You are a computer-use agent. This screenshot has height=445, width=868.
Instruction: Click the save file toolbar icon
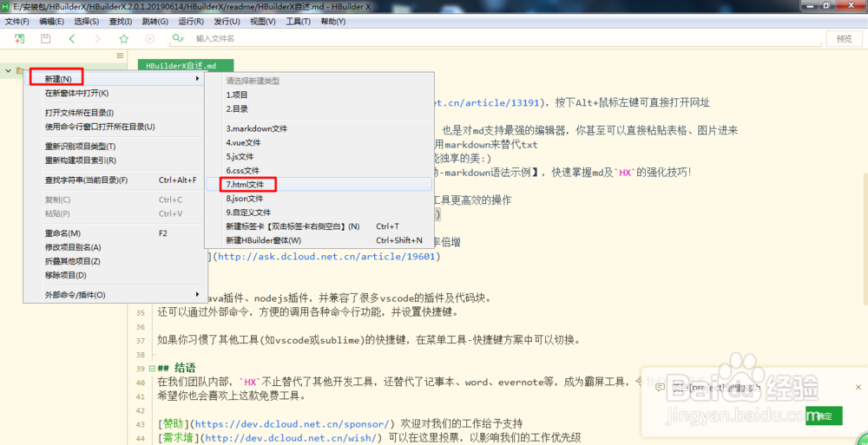tap(46, 39)
